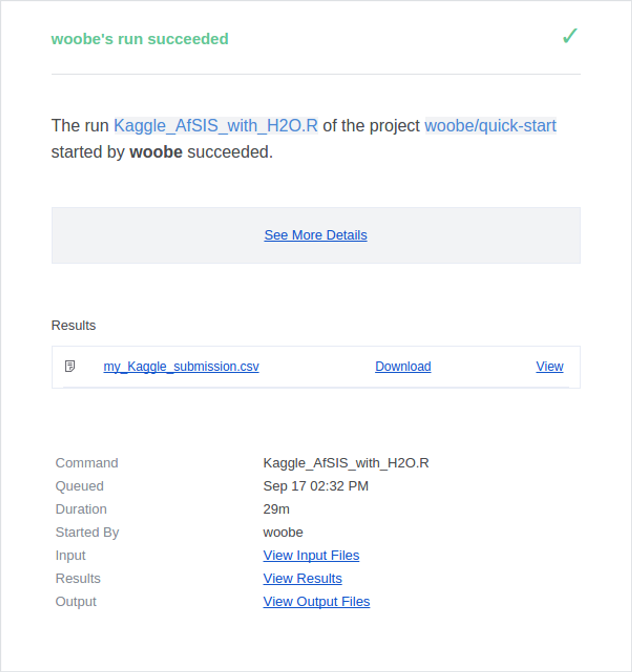Open View Results
Screen dimensions: 632x672
[303, 578]
